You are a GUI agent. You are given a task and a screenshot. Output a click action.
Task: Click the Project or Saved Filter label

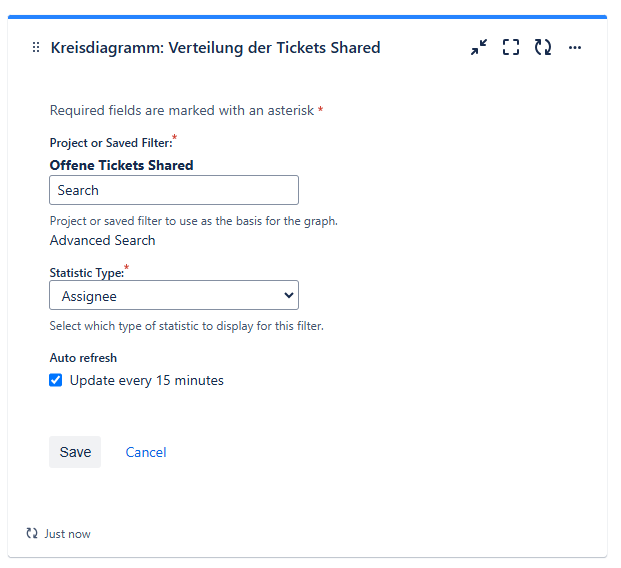coord(111,143)
